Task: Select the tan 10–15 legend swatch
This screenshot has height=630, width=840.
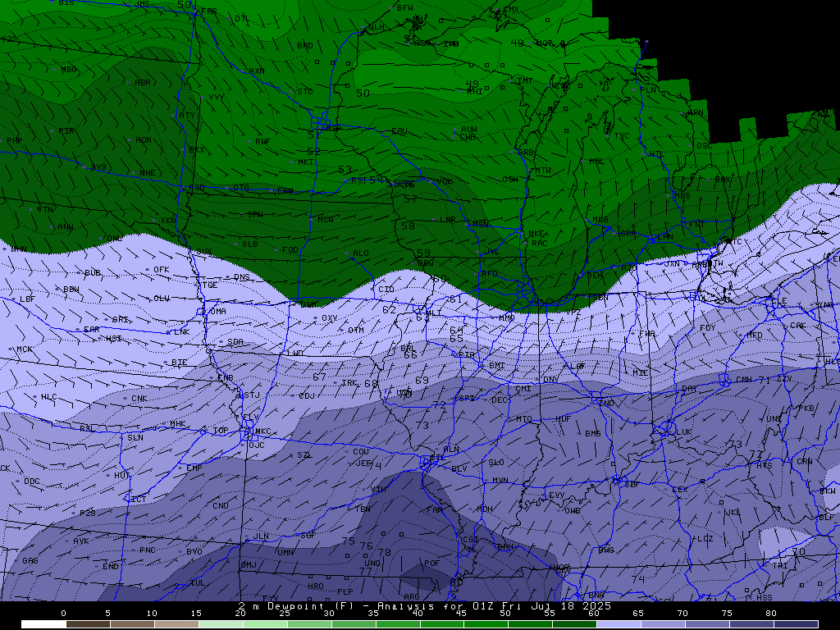Action: click(x=176, y=624)
